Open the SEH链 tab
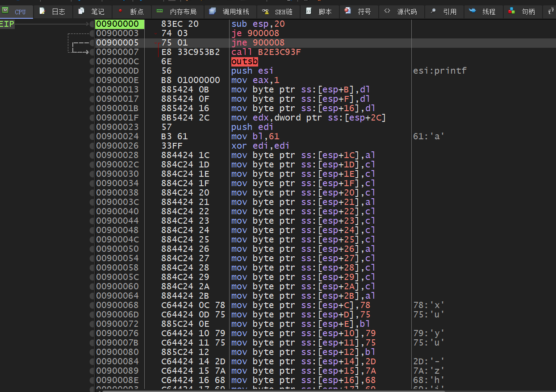The image size is (556, 392). [278, 12]
